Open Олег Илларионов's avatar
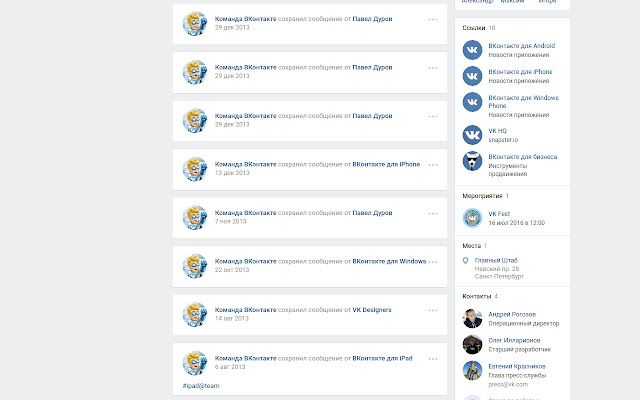This screenshot has width=640, height=400. pos(472,344)
